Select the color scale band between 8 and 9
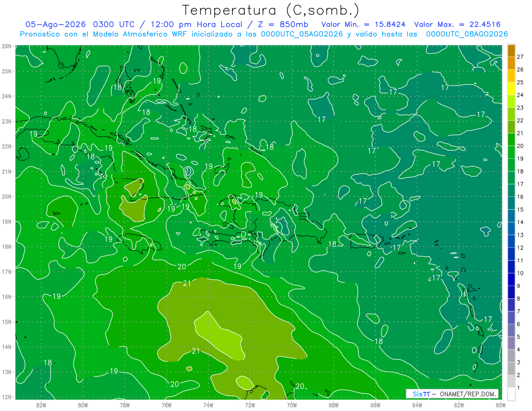The image size is (532, 411). pyautogui.click(x=511, y=292)
